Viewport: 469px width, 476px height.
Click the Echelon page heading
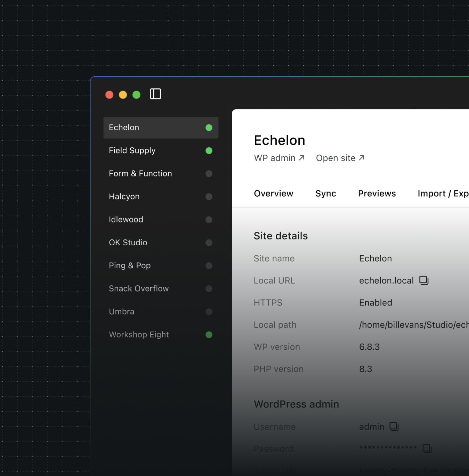point(279,140)
